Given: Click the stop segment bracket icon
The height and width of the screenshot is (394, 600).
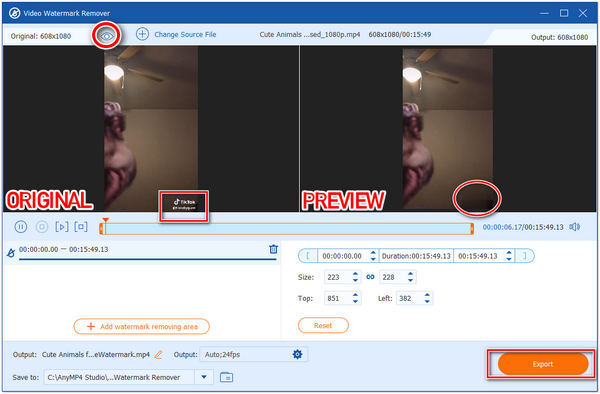Looking at the screenshot, I should (81, 227).
